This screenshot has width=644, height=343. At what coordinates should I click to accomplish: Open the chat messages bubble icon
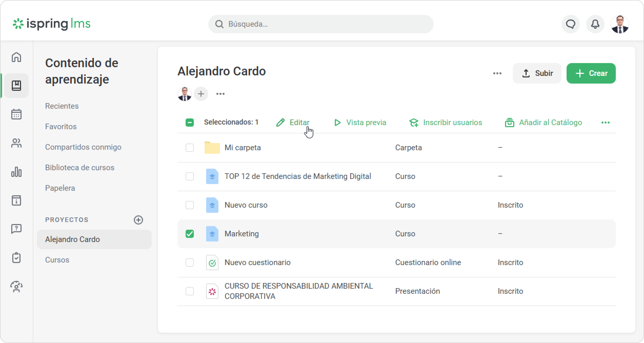[x=571, y=24]
